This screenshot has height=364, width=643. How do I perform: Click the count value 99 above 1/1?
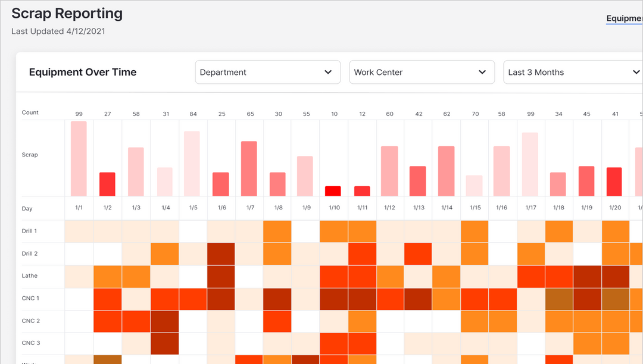pyautogui.click(x=79, y=114)
